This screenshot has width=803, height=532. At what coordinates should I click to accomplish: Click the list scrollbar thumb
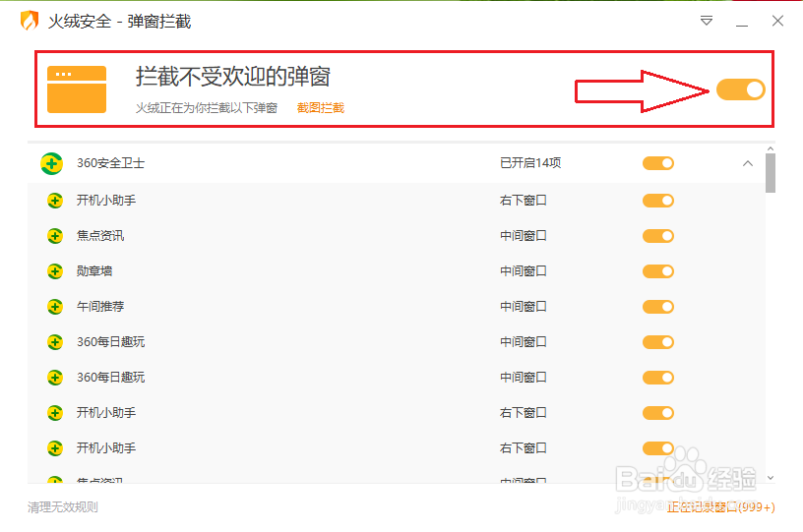[x=771, y=173]
